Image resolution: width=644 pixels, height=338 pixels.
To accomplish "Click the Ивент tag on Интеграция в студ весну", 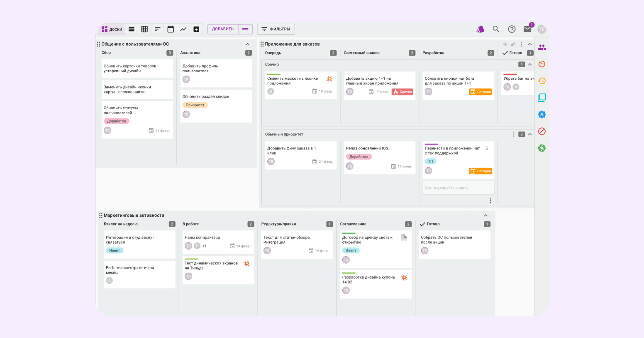I will point(115,251).
